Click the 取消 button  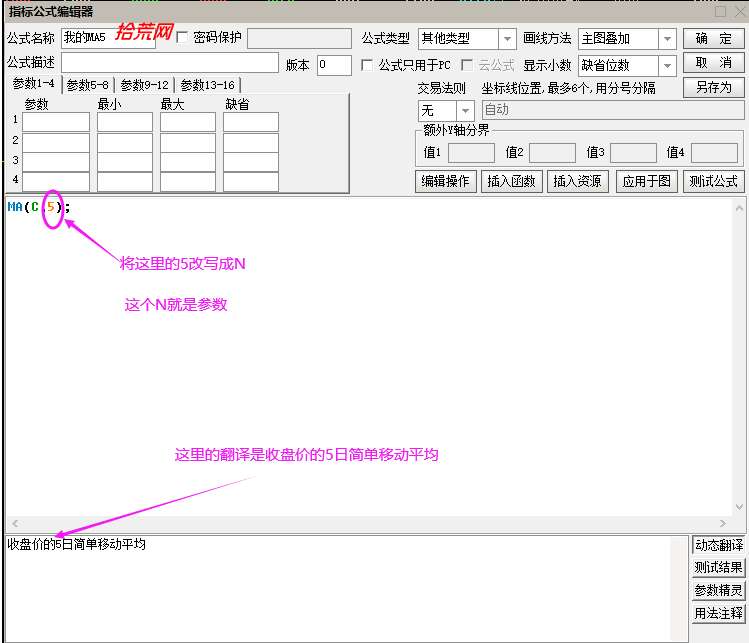pyautogui.click(x=713, y=63)
